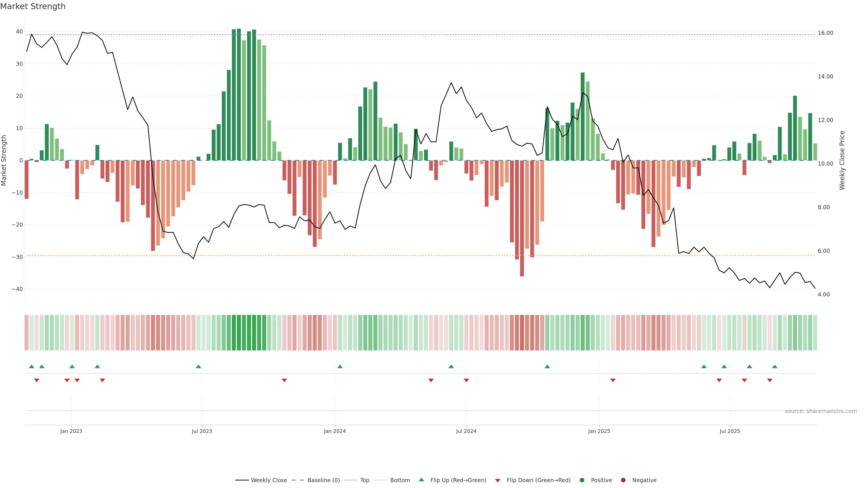Click the red Negative circle in legend
The image size is (868, 488).
pos(623,480)
